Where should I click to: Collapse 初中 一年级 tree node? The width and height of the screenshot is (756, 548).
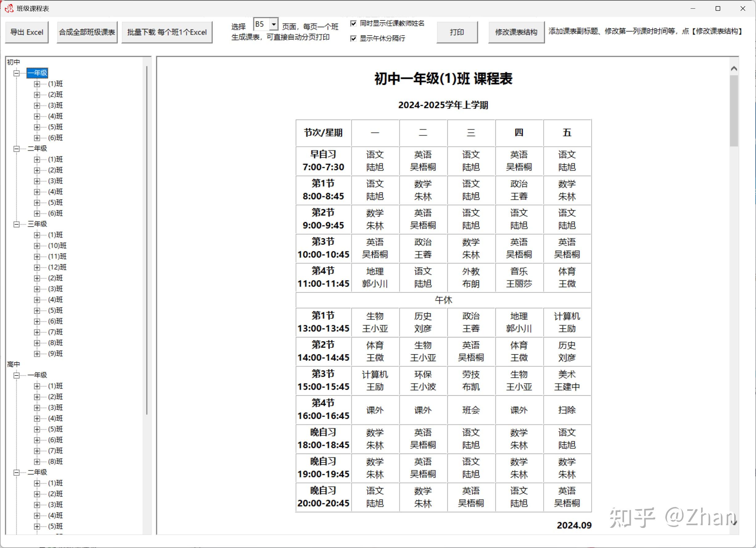(x=16, y=73)
